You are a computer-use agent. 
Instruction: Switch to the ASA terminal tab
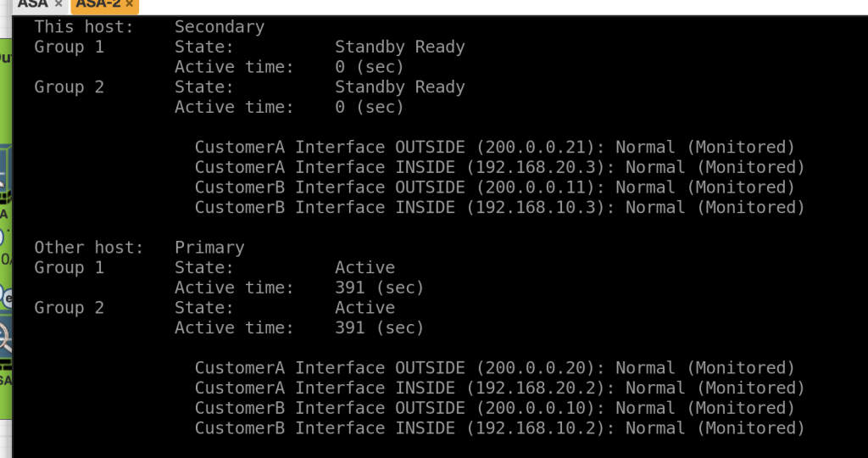pos(32,4)
